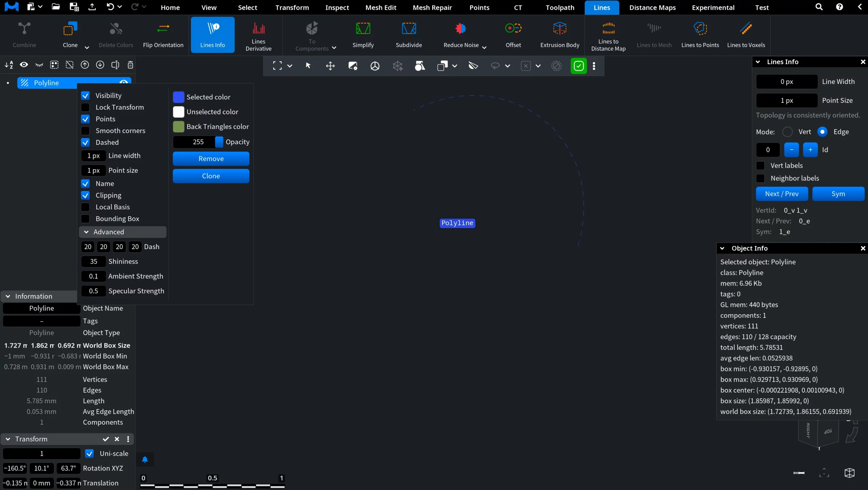Viewport: 868px width, 490px height.
Task: Switch to the Mesh Repair tab
Action: point(432,7)
